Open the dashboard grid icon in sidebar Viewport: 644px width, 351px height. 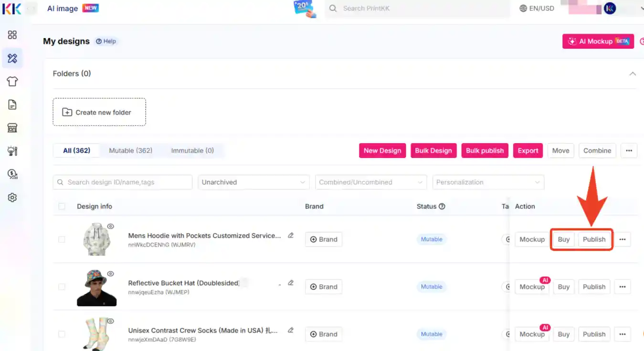12,35
